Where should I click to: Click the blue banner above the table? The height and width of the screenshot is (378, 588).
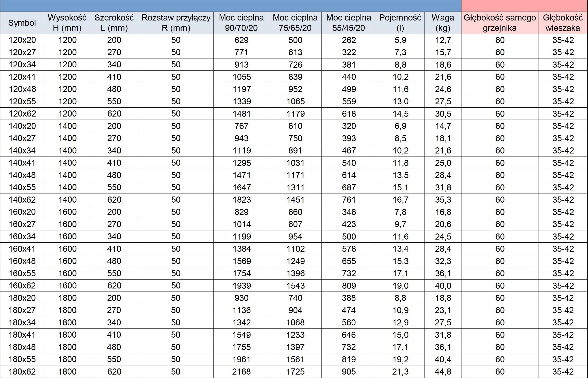pos(231,6)
